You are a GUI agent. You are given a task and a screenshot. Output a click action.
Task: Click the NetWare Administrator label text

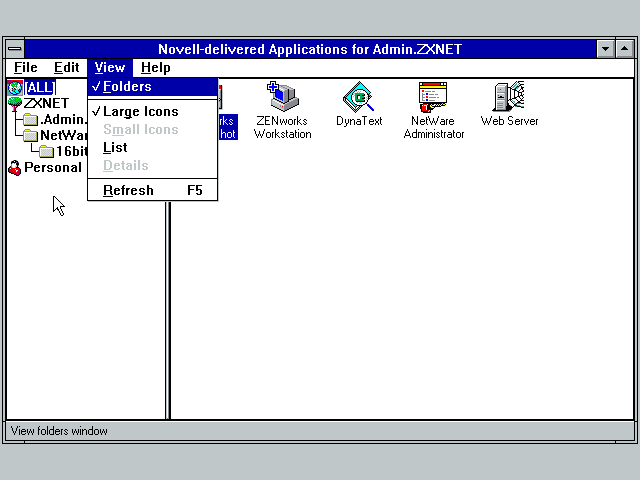point(433,127)
